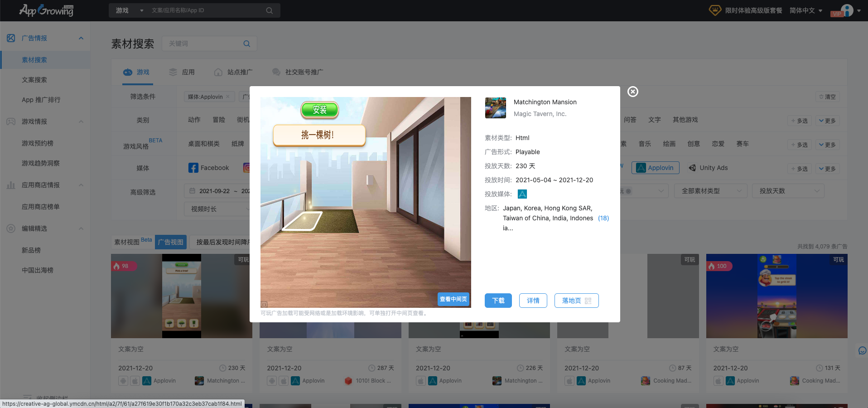This screenshot has height=408, width=868.
Task: Click the keyword search magnifier icon
Action: [247, 44]
